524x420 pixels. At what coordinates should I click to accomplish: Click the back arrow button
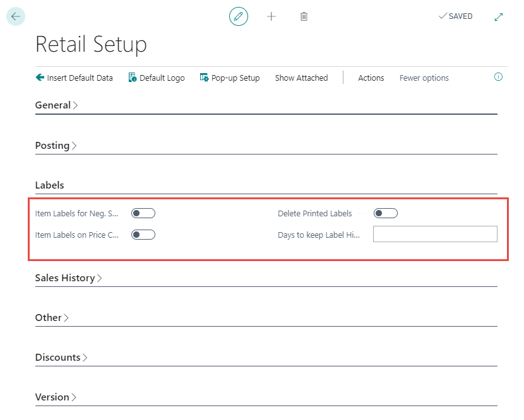point(16,16)
